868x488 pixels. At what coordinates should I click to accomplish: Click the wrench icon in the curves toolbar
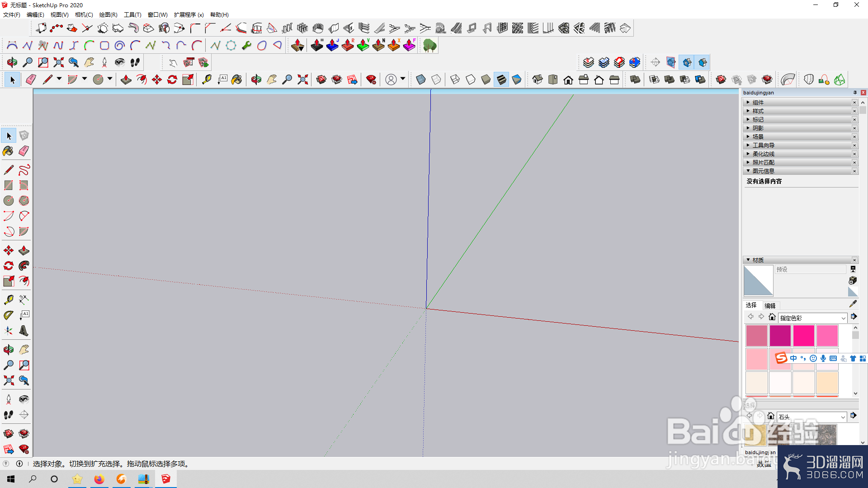point(246,46)
